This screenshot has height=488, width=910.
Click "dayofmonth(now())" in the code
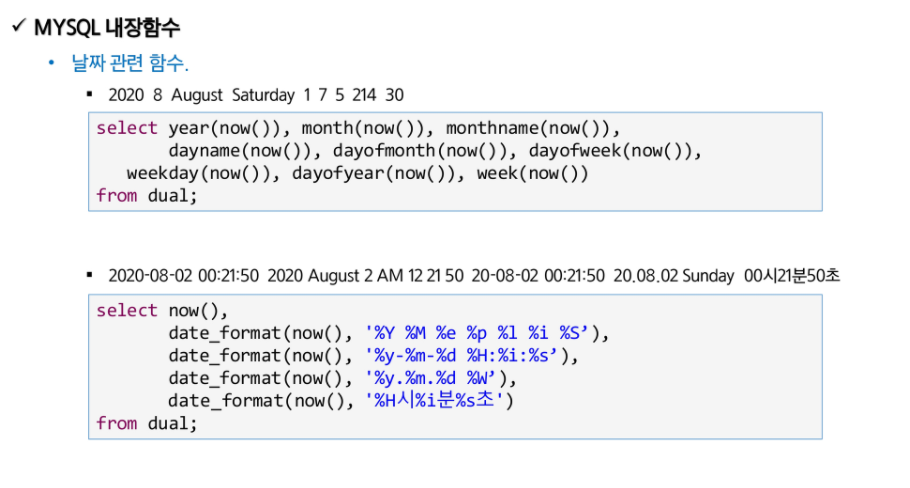tap(423, 150)
